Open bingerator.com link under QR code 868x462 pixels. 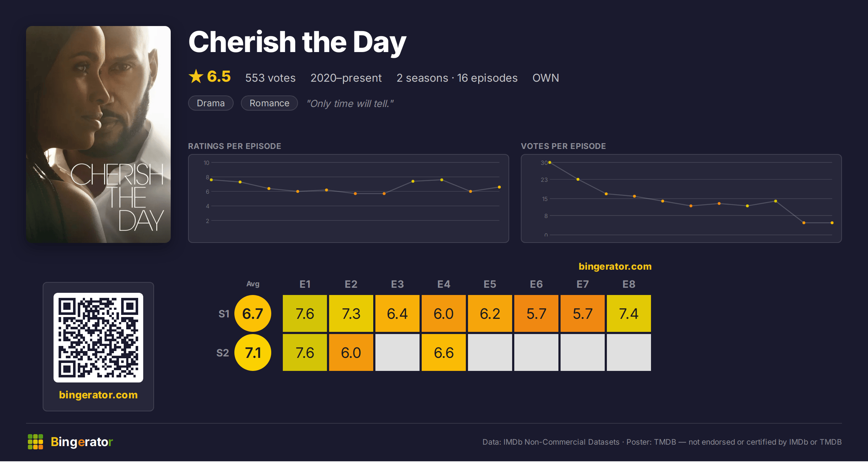tap(98, 395)
